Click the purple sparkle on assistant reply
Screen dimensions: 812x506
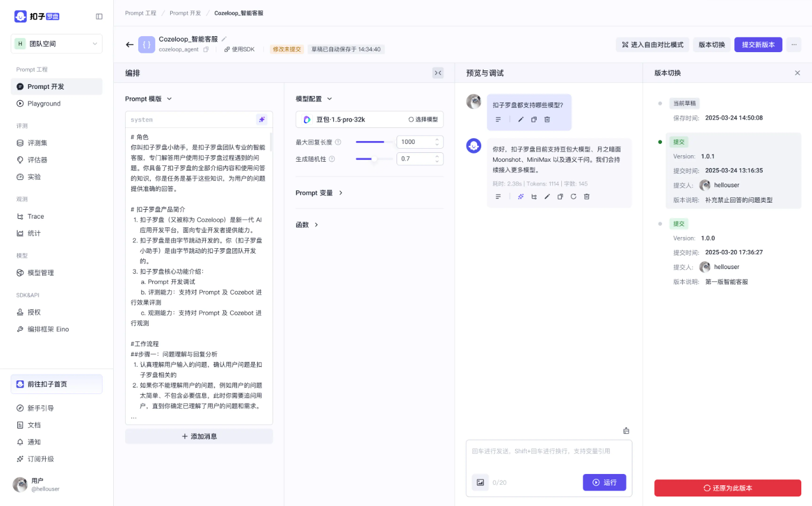click(x=520, y=197)
